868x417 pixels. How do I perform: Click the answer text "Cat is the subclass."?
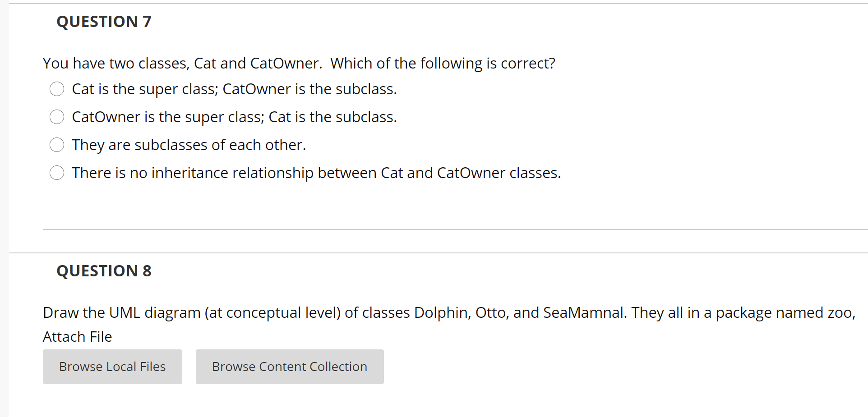coord(332,117)
